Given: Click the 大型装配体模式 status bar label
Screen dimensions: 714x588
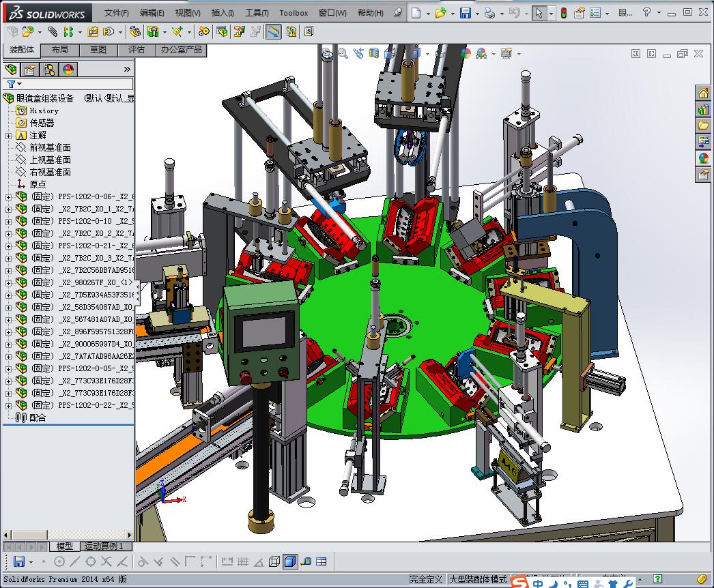Looking at the screenshot, I should (477, 579).
